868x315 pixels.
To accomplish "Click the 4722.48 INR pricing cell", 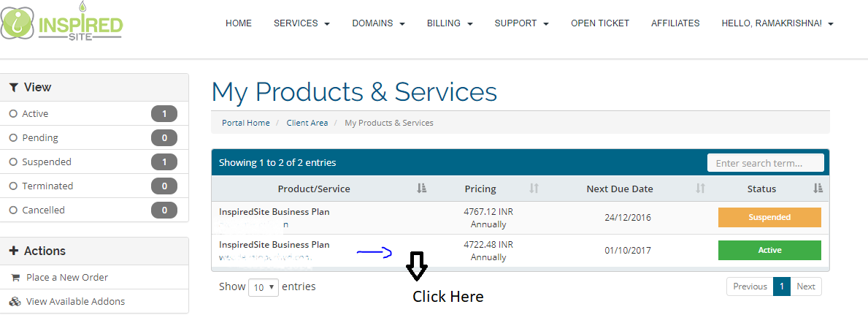I will 488,251.
